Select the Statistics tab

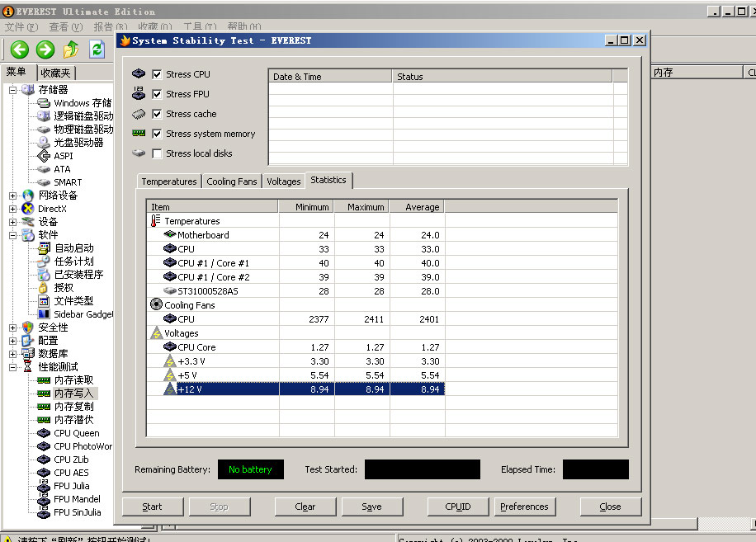[x=328, y=180]
